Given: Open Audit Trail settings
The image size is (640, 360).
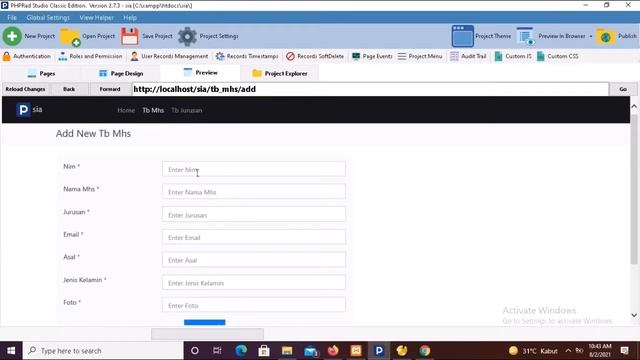Looking at the screenshot, I should [x=468, y=56].
